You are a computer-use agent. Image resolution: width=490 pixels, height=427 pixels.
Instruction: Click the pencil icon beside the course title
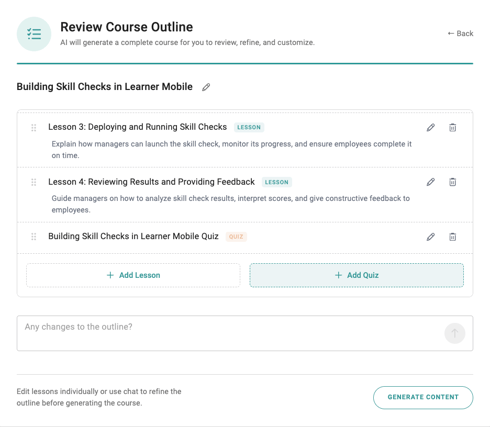[206, 87]
